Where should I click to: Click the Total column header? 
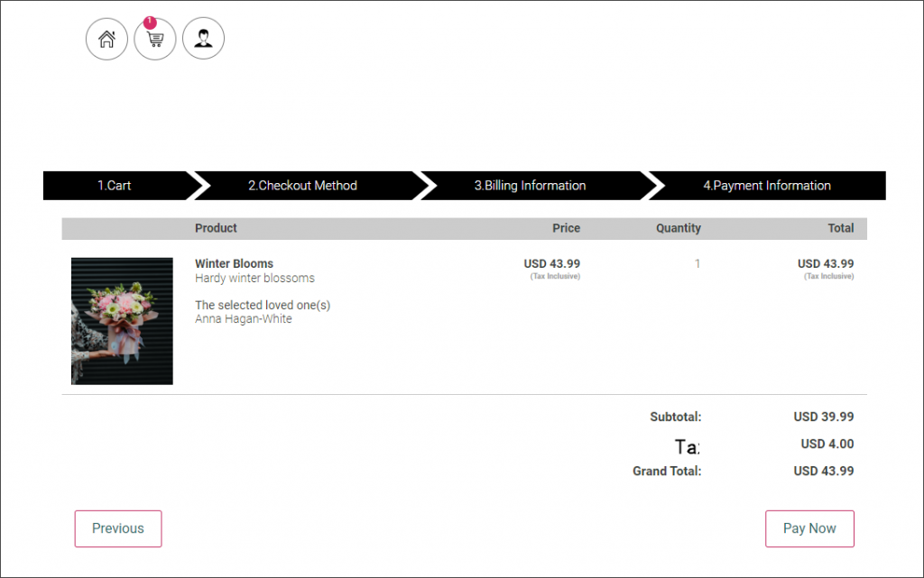[840, 228]
